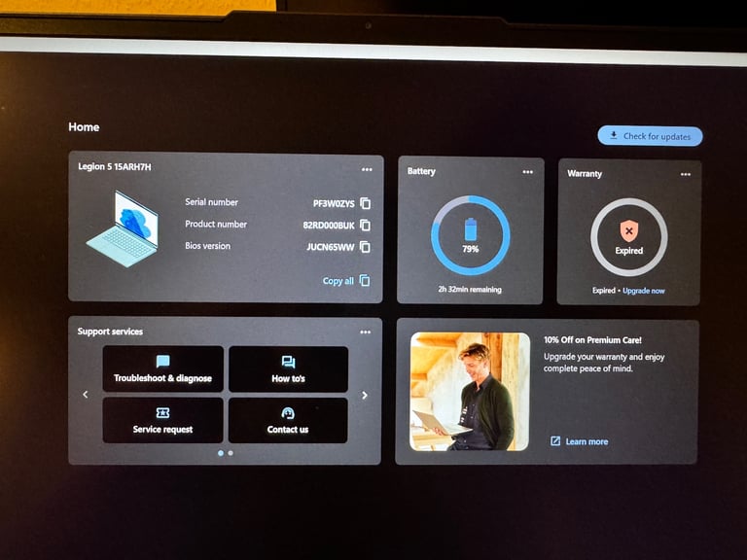Open the Contact us tile
This screenshot has height=560, width=747.
pos(288,420)
